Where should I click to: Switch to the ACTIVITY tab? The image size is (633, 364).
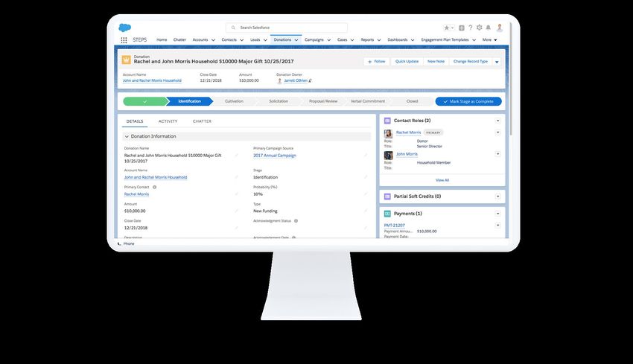coord(168,121)
